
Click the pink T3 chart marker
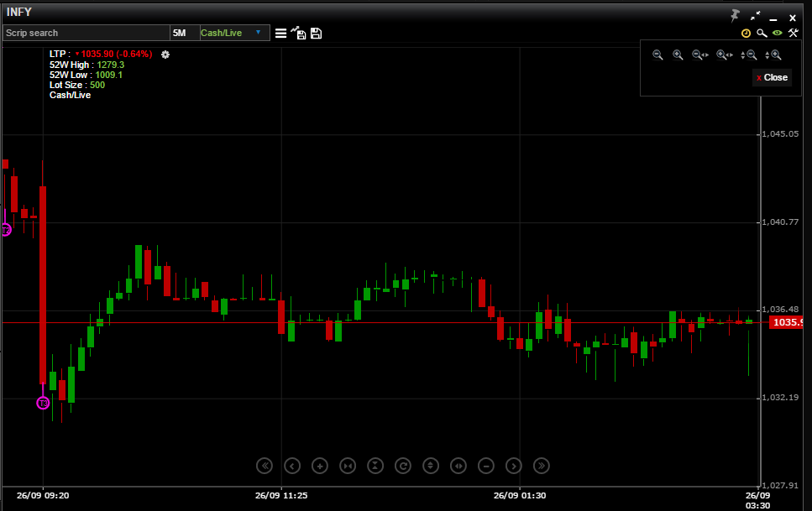point(43,403)
